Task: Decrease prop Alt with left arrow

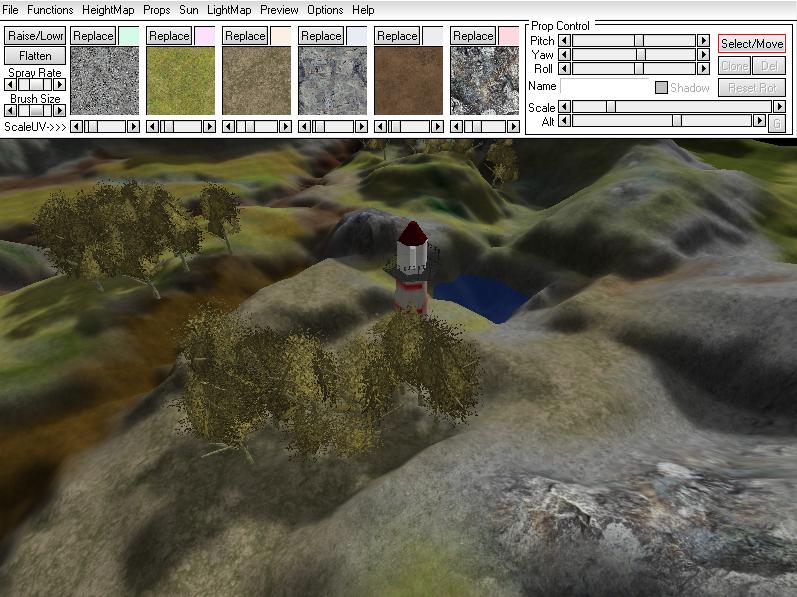Action: coord(565,121)
